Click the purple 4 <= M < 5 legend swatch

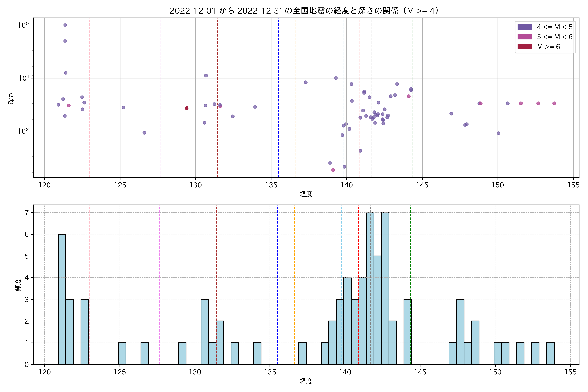coord(524,27)
